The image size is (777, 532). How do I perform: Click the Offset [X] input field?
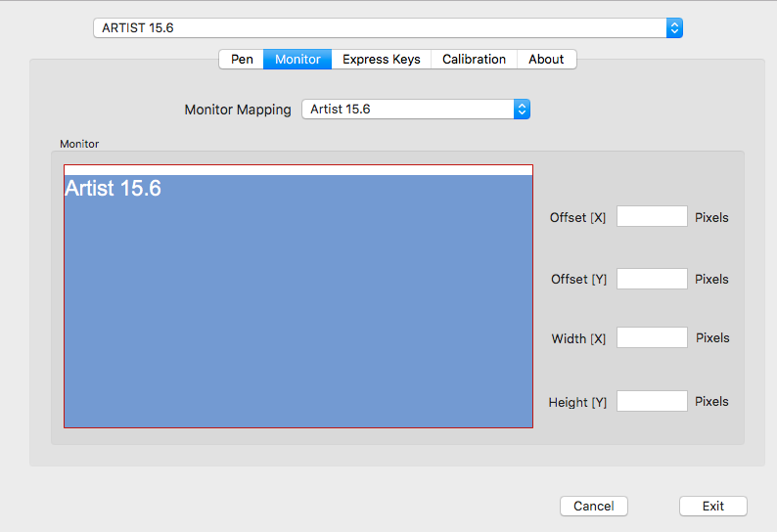652,216
